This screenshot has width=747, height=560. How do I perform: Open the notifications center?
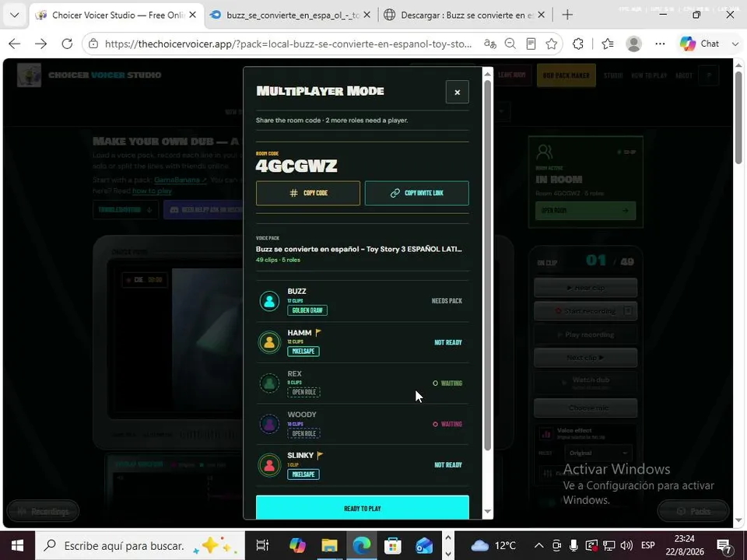point(724,546)
